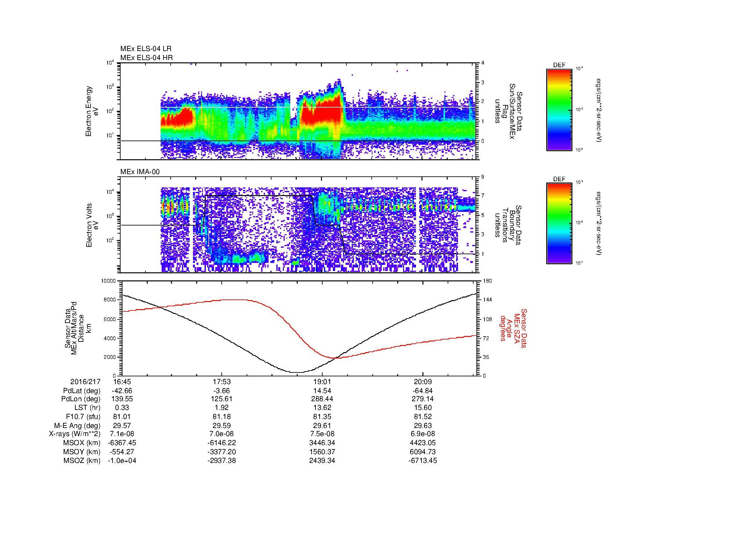Click the PdLon value '288.44'
756x534 pixels.
[322, 399]
